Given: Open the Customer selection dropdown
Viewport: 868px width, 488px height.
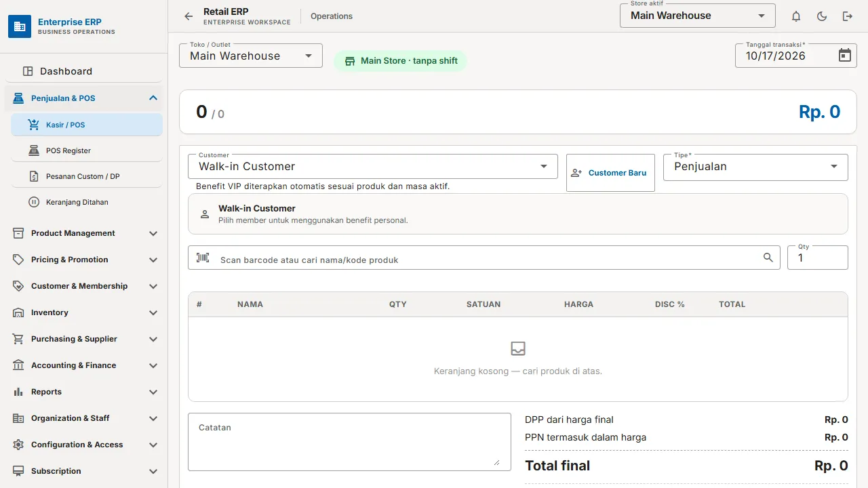Looking at the screenshot, I should [373, 167].
